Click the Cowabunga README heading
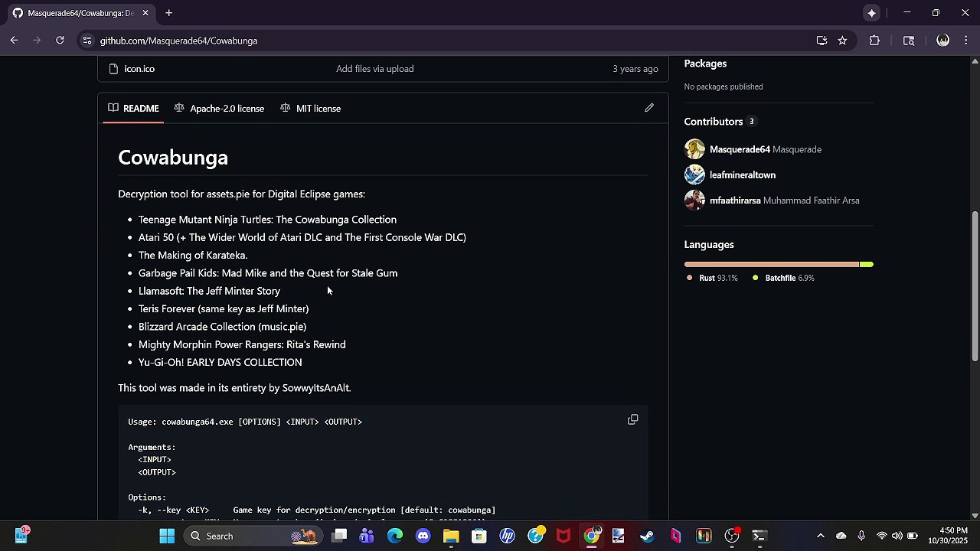 (173, 157)
